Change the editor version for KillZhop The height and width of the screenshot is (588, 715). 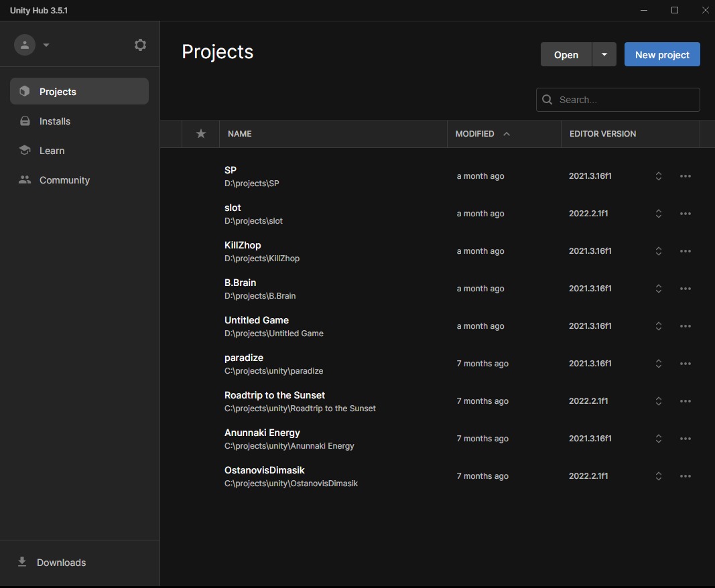tap(659, 250)
